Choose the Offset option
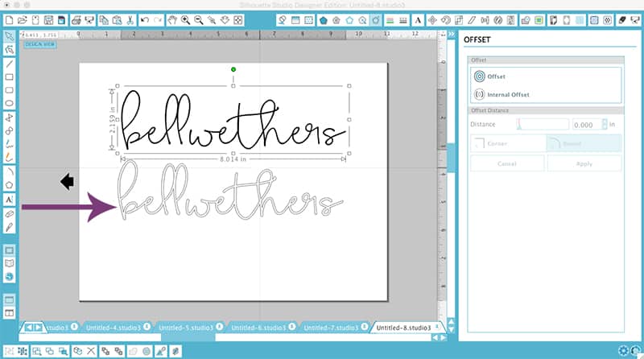Screen dimensions: 644x359 point(490,76)
